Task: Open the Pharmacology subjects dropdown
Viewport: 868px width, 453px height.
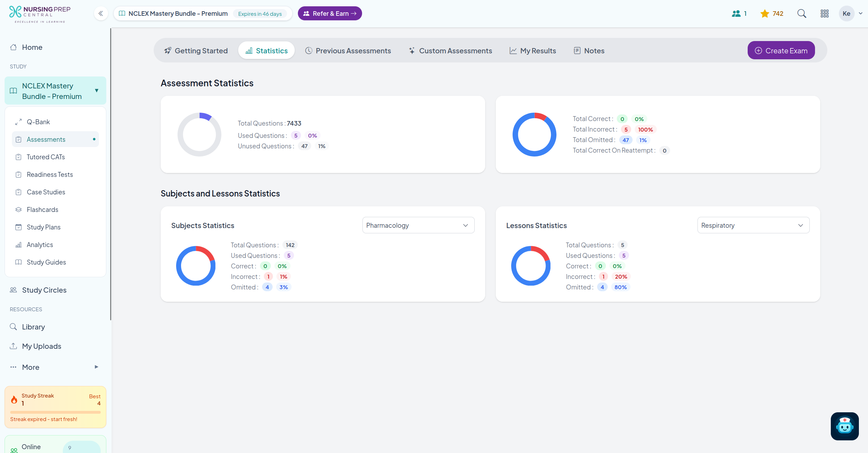Action: point(418,225)
